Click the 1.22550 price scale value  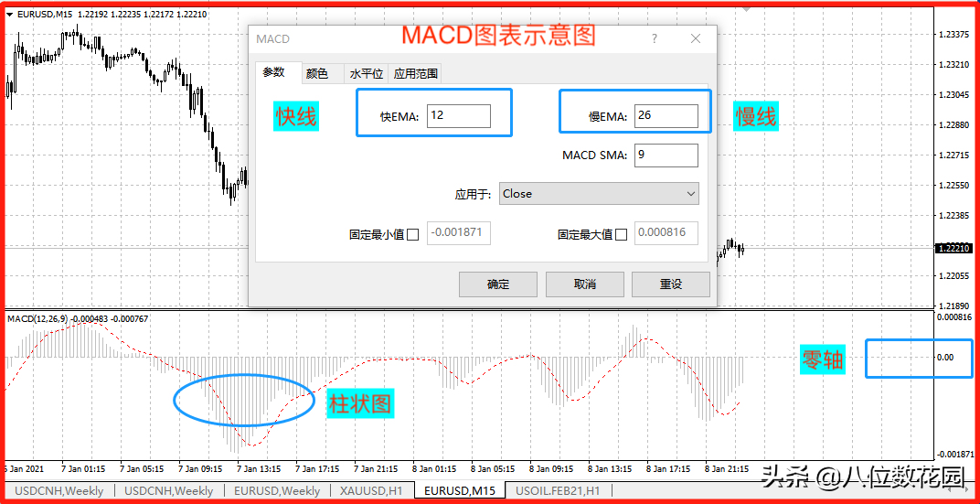[x=953, y=186]
